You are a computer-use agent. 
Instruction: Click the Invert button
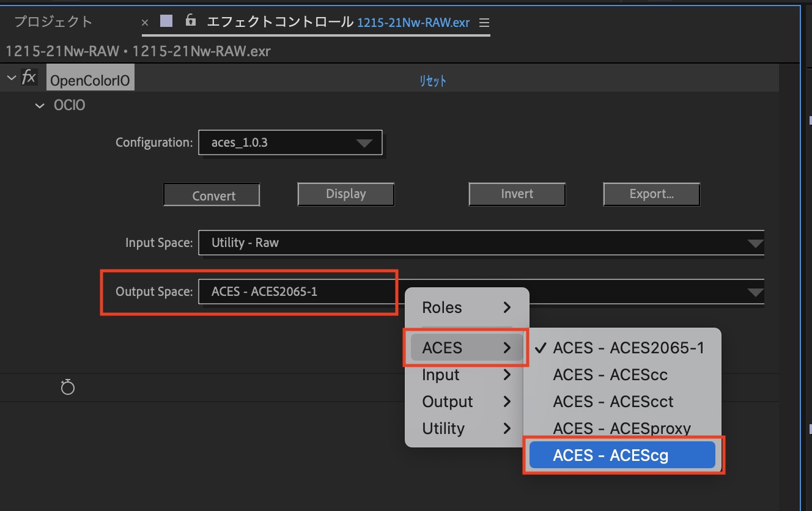(x=517, y=194)
